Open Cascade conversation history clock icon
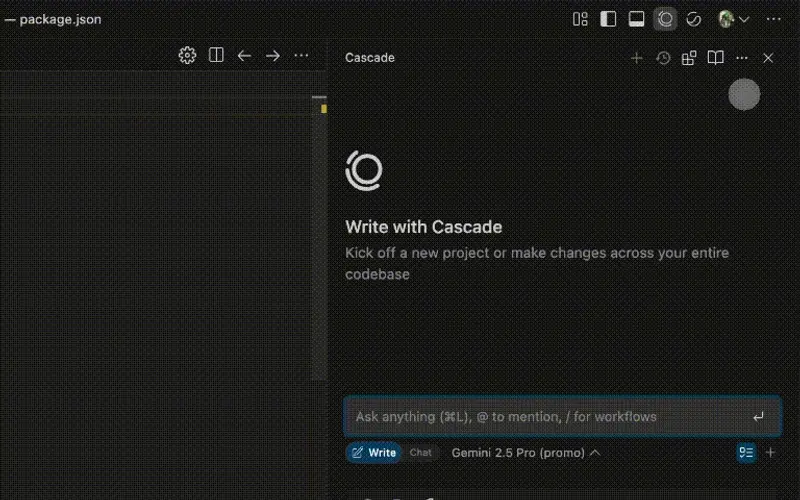The width and height of the screenshot is (800, 500). coord(663,58)
